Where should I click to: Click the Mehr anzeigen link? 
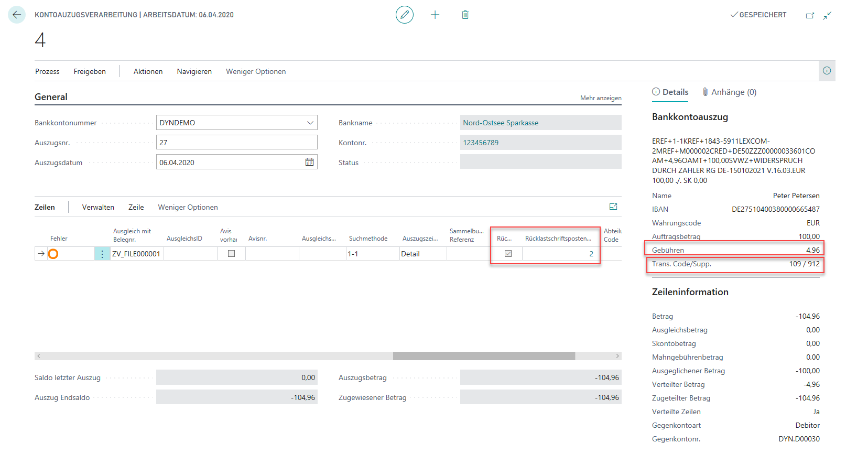600,98
